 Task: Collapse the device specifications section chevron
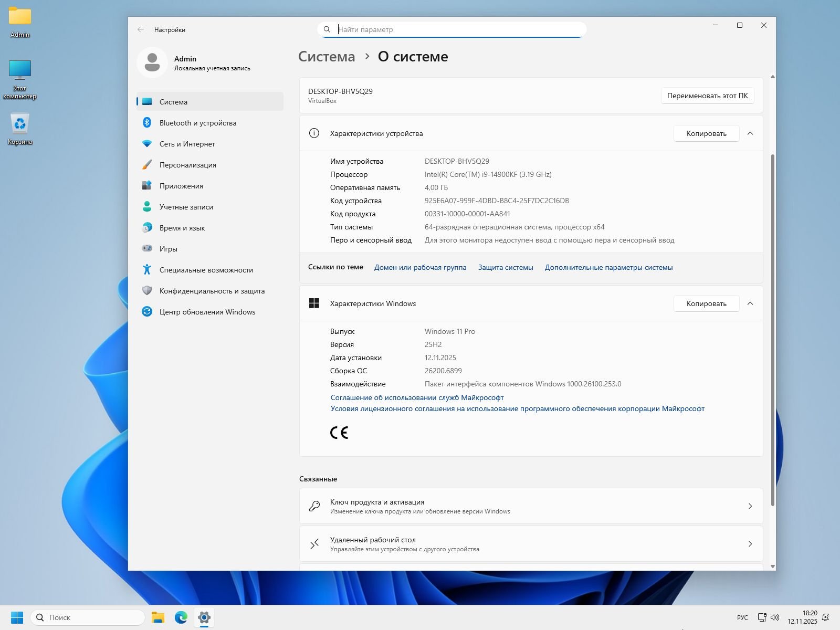pyautogui.click(x=750, y=133)
